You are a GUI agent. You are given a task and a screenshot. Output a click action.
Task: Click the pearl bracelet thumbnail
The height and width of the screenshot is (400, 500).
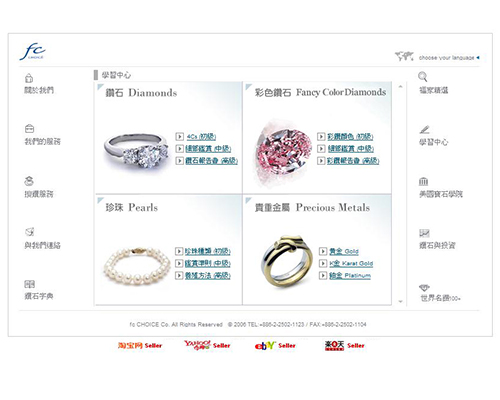pyautogui.click(x=136, y=266)
